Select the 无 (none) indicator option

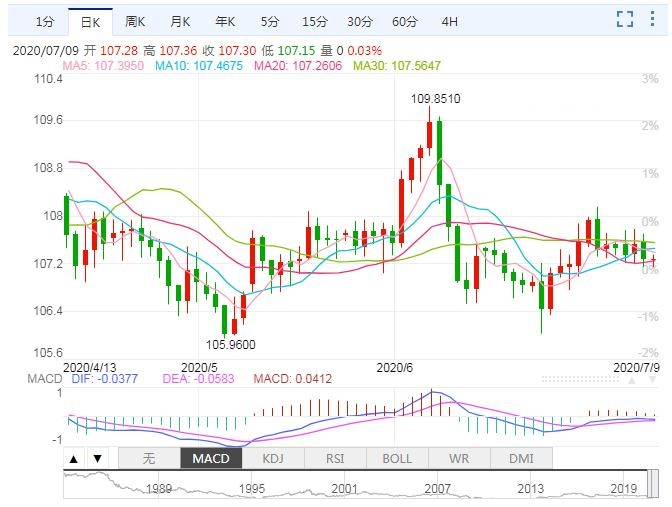tap(149, 459)
